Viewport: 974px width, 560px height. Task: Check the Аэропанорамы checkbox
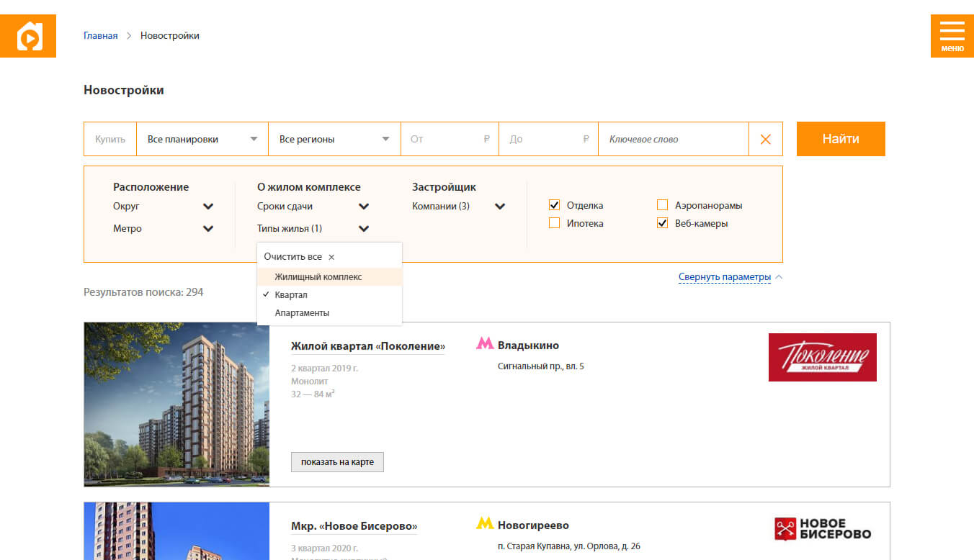point(662,205)
